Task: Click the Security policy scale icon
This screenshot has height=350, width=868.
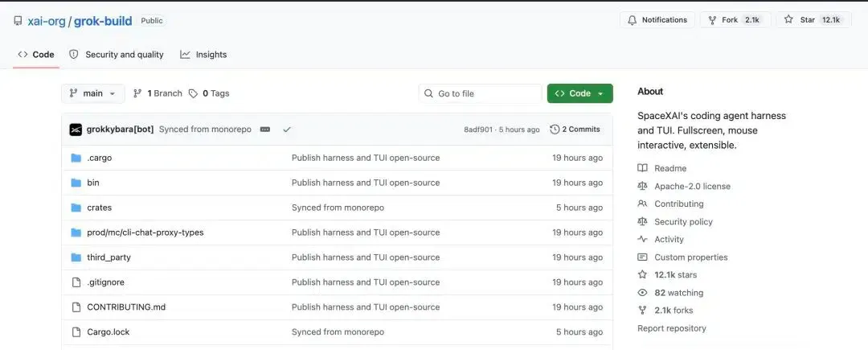Action: click(642, 221)
